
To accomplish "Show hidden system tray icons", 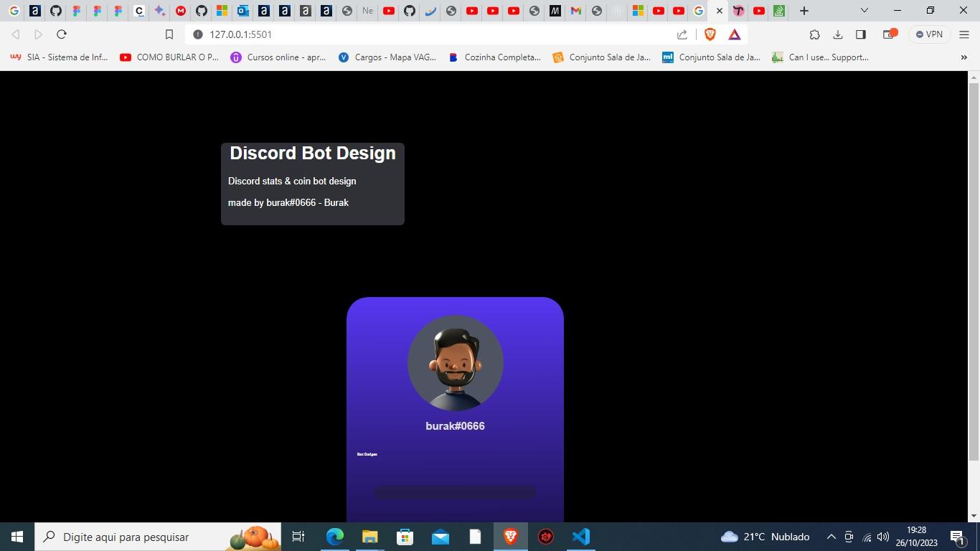I will (831, 537).
